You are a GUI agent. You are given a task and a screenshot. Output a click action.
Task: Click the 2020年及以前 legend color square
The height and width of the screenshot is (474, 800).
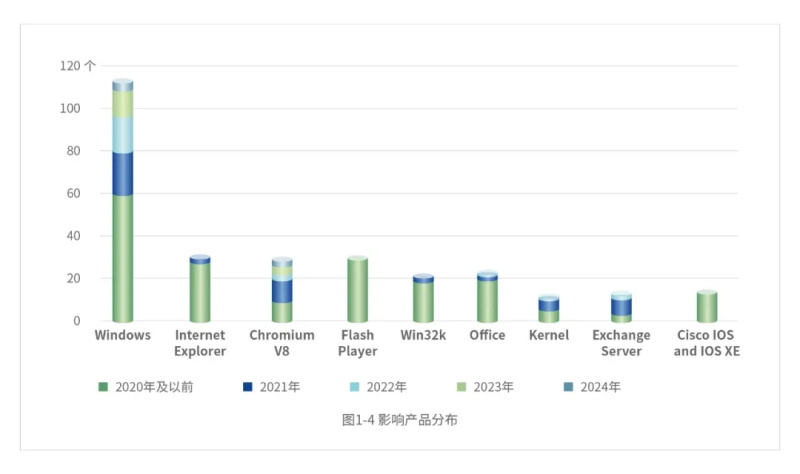tap(102, 386)
